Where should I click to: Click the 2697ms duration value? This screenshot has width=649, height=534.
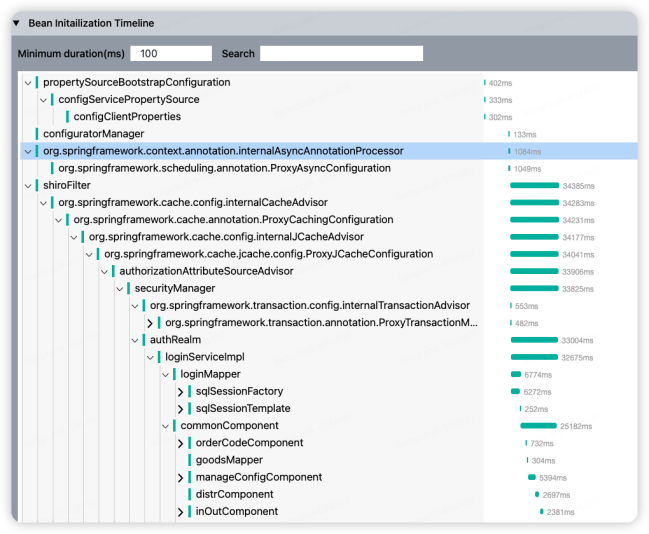(x=556, y=495)
